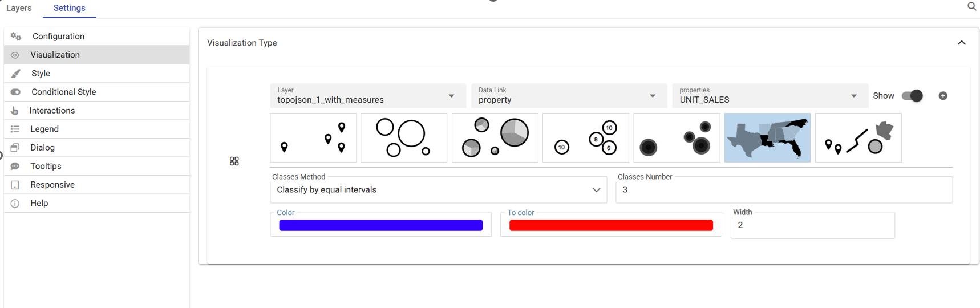This screenshot has height=308, width=980.
Task: Select the heatmap visualization icon
Action: click(677, 137)
